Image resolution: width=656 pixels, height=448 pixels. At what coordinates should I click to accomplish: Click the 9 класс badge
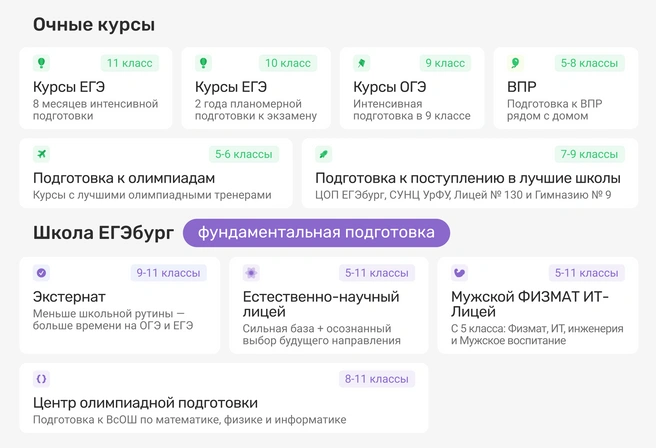click(x=445, y=63)
